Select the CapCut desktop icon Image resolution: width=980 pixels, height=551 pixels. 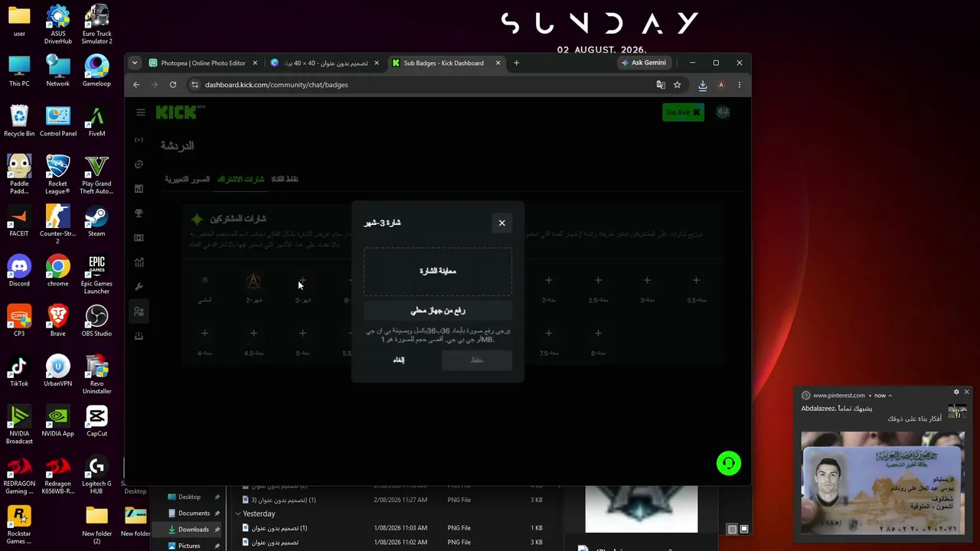(x=96, y=421)
